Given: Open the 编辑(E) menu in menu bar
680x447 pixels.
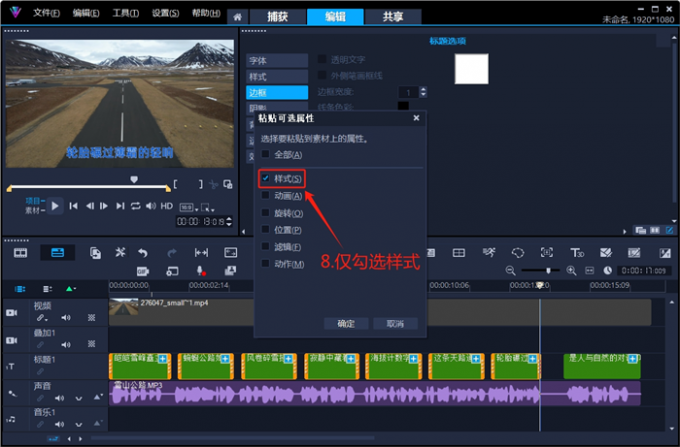Looking at the screenshot, I should tap(86, 13).
